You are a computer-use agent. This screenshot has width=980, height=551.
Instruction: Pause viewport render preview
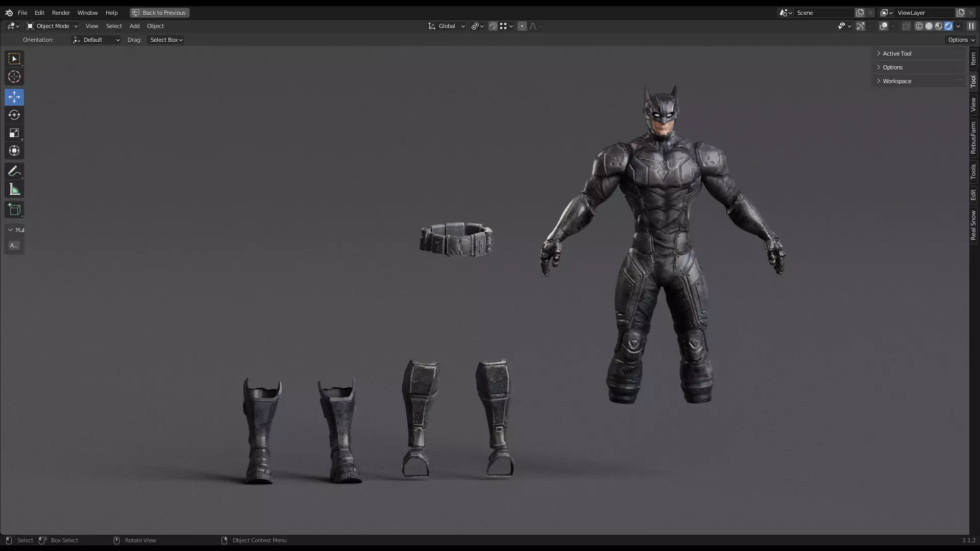pos(971,26)
